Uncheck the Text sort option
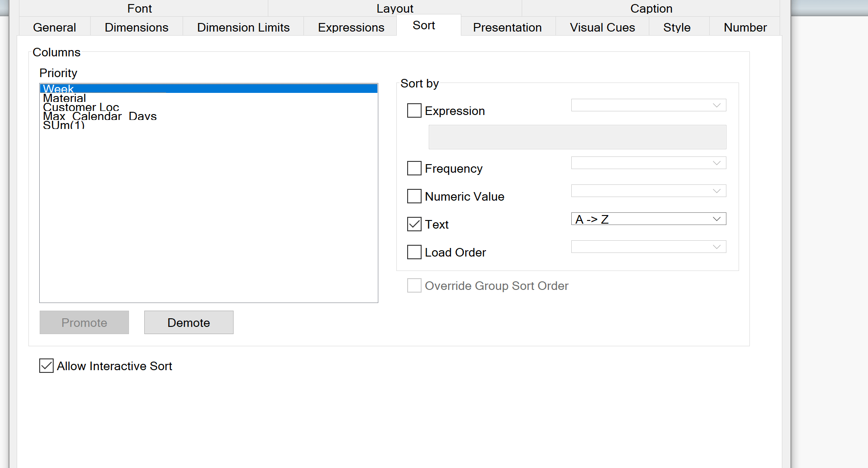 click(413, 224)
